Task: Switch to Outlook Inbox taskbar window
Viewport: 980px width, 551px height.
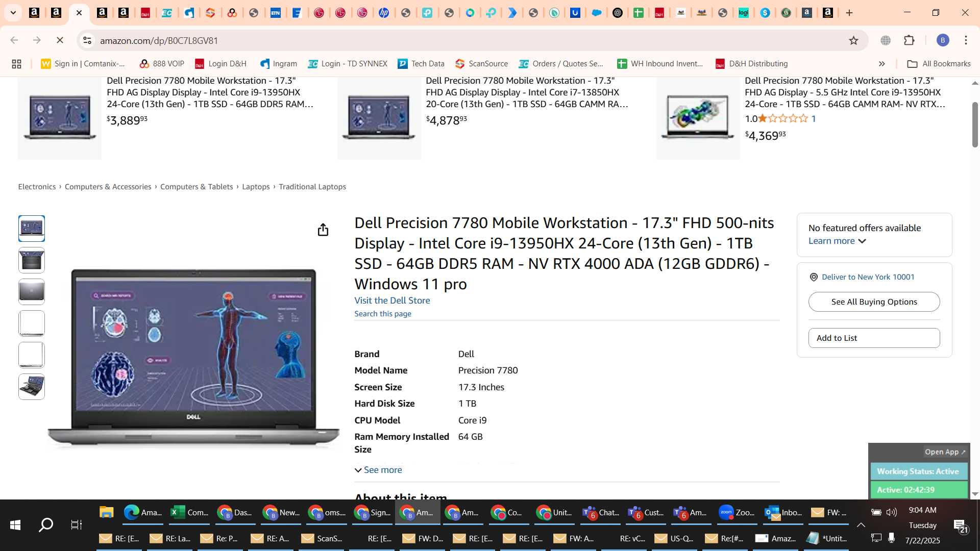Action: pyautogui.click(x=782, y=513)
